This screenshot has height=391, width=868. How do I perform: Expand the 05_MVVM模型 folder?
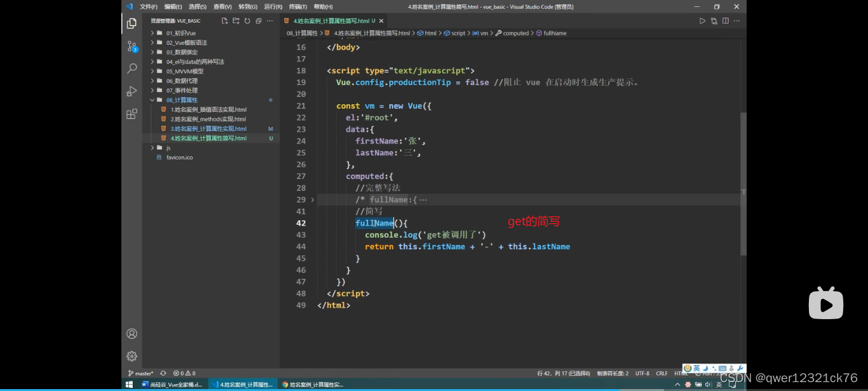[185, 71]
